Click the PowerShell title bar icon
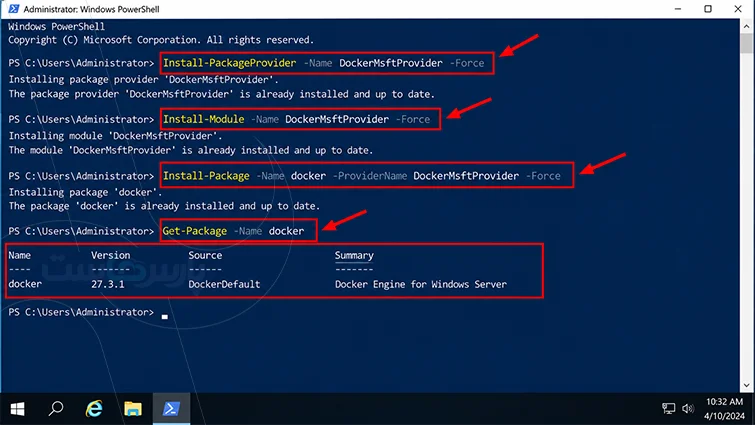The height and width of the screenshot is (425, 755). pyautogui.click(x=14, y=9)
